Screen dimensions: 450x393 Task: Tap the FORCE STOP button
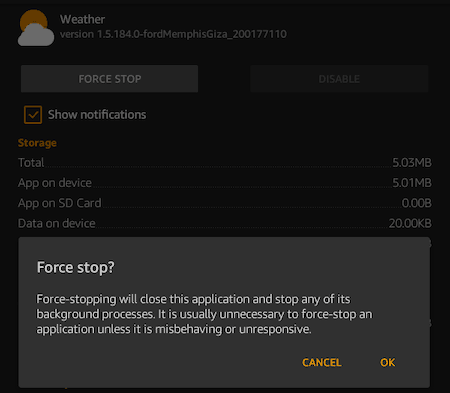109,79
